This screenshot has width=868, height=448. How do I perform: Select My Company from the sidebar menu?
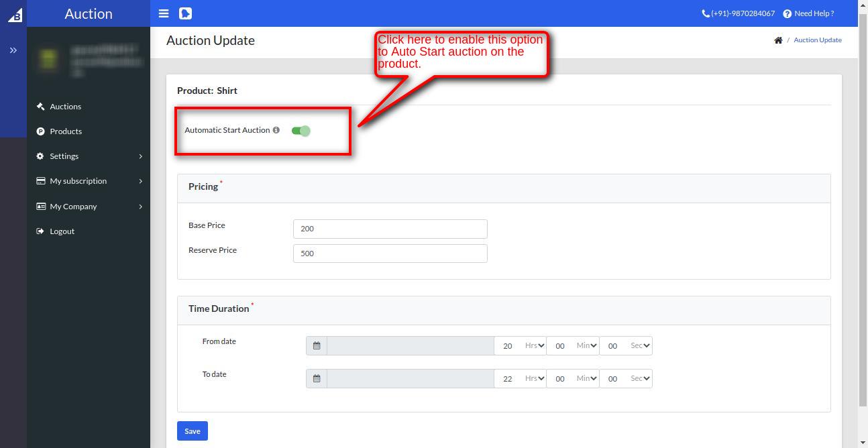[x=72, y=206]
